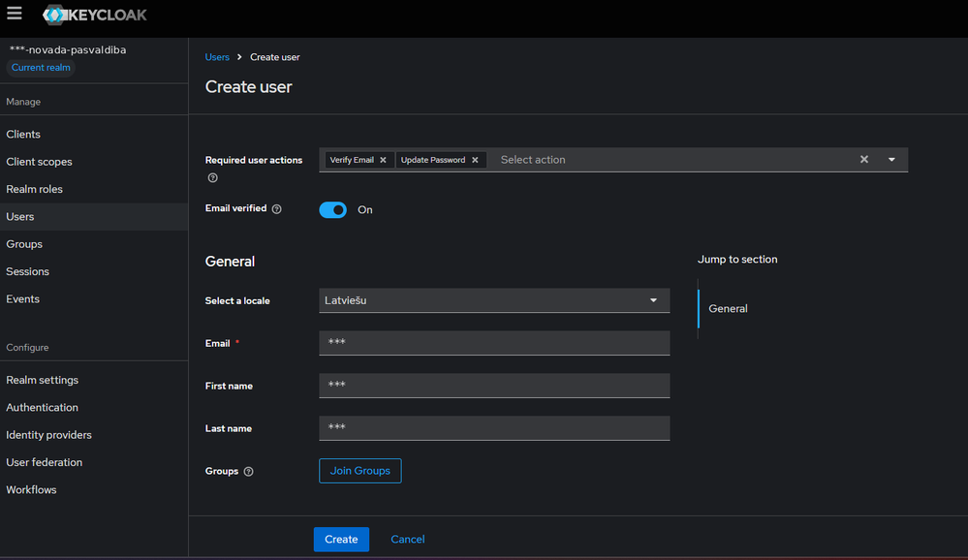Click the Current realm badge

tap(41, 67)
